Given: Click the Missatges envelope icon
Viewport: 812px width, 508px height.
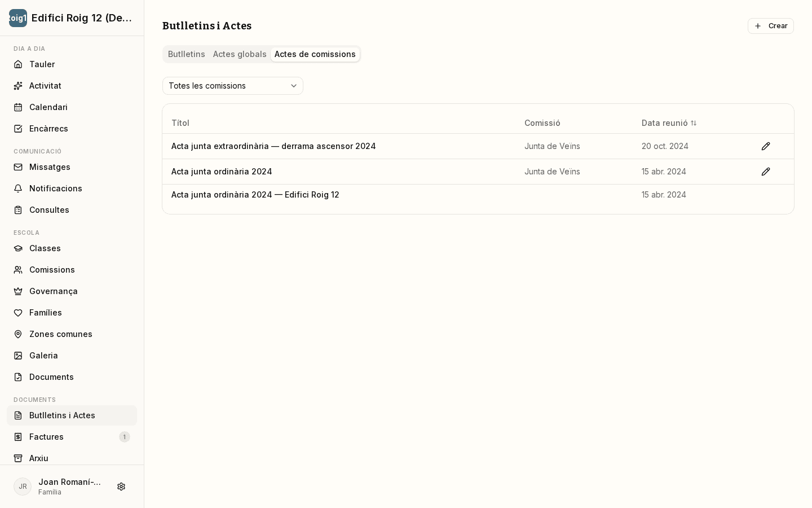Looking at the screenshot, I should (x=18, y=167).
